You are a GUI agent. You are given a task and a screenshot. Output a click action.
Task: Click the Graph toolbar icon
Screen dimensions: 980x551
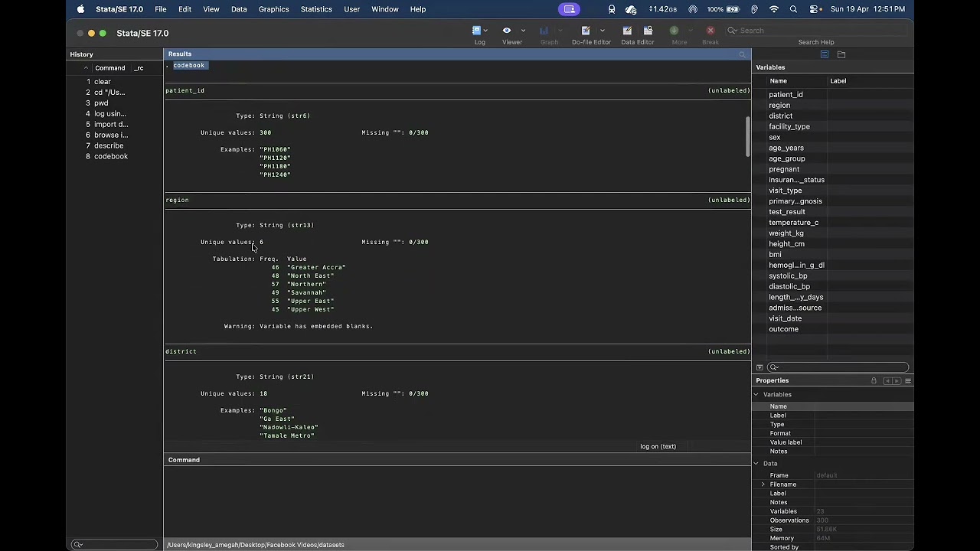point(544,31)
